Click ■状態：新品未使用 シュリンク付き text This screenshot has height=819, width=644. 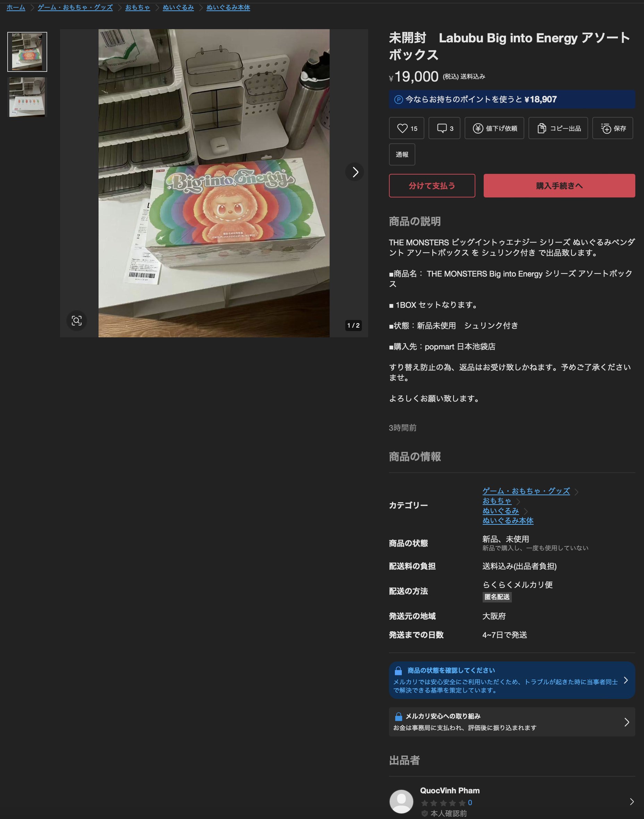point(454,326)
